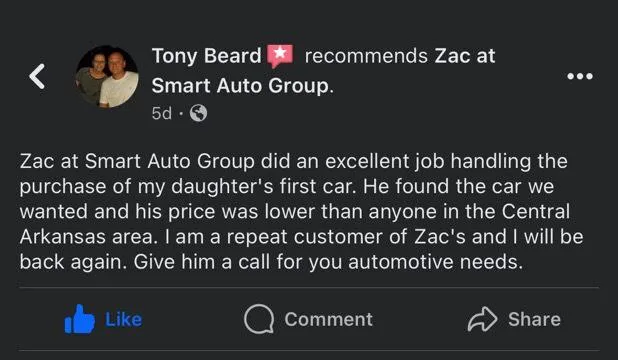Toggle the blue thumbs-up like icon
618x360 pixels.
[80, 319]
